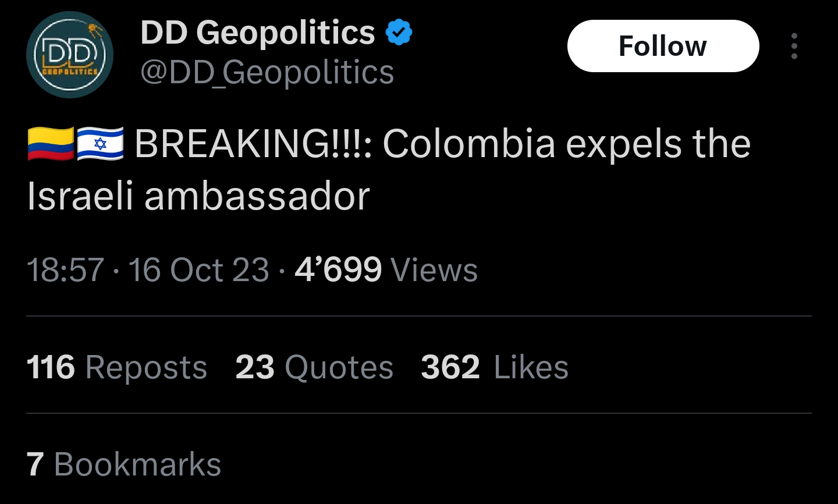Click the word "expels" in the post
The width and height of the screenshot is (838, 504).
pos(623,144)
